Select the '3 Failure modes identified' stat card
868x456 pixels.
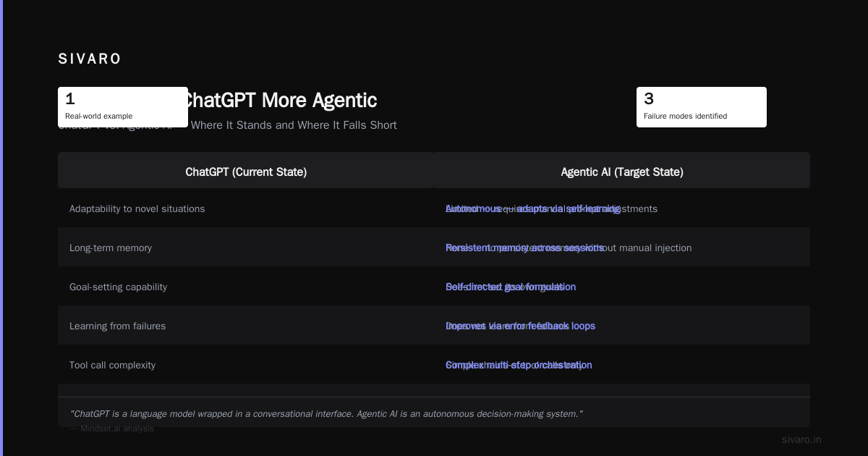tap(702, 107)
